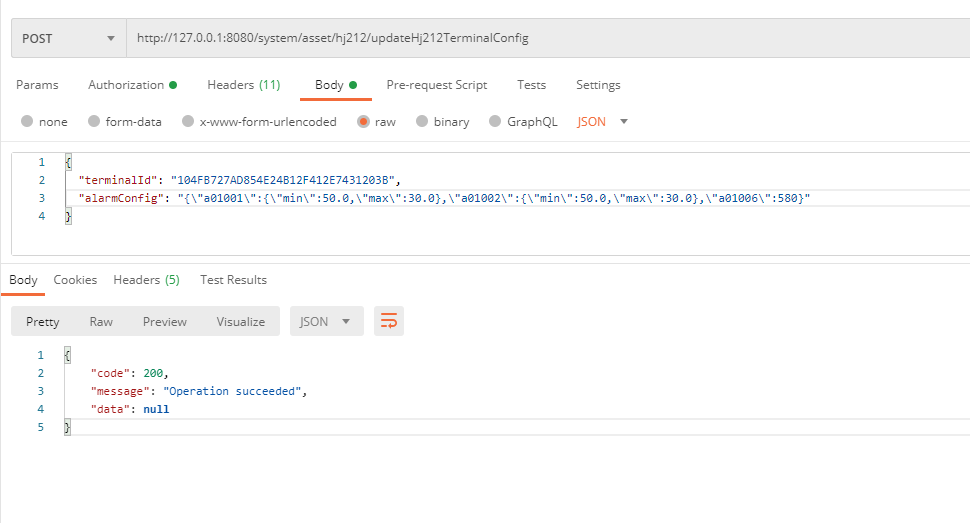Select the form-data radio option
The width and height of the screenshot is (970, 523).
pos(94,122)
